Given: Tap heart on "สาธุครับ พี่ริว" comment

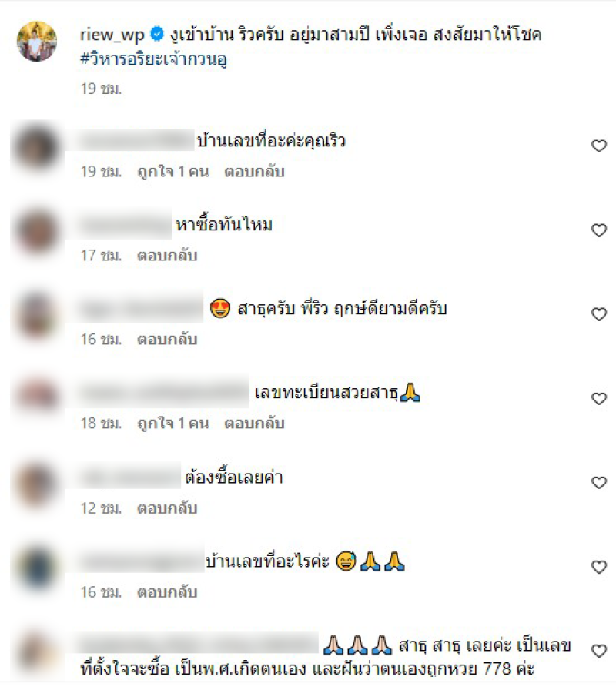Looking at the screenshot, I should tap(599, 314).
